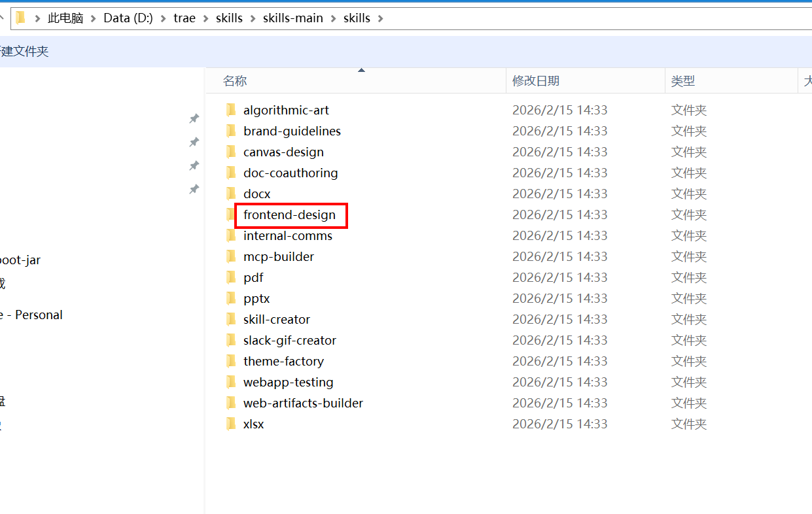
Task: Click the folder icon beside webapp-testing
Action: point(231,382)
